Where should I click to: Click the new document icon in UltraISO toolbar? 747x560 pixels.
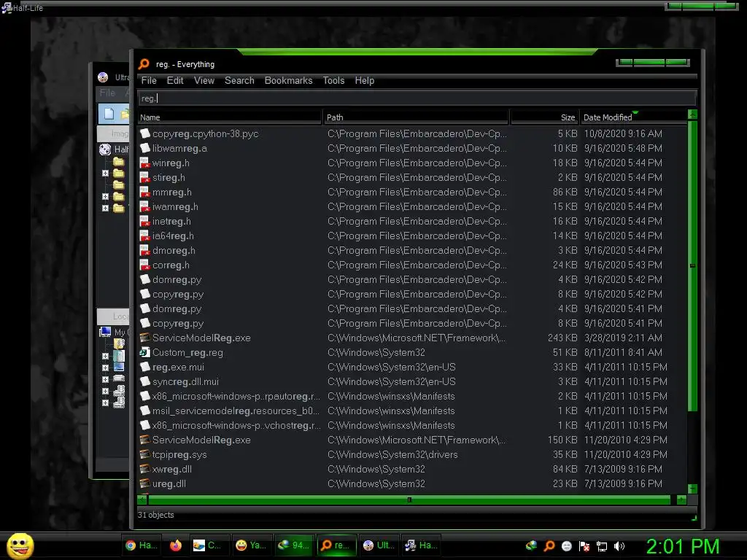point(109,113)
